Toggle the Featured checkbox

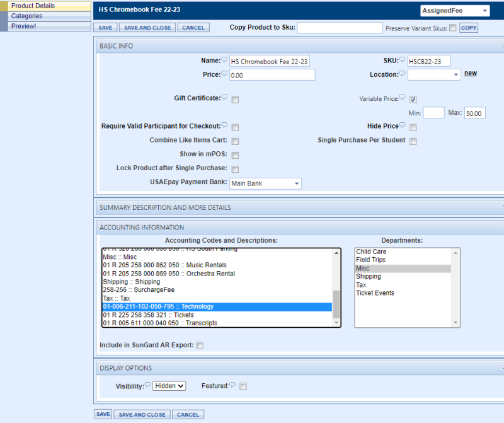243,386
